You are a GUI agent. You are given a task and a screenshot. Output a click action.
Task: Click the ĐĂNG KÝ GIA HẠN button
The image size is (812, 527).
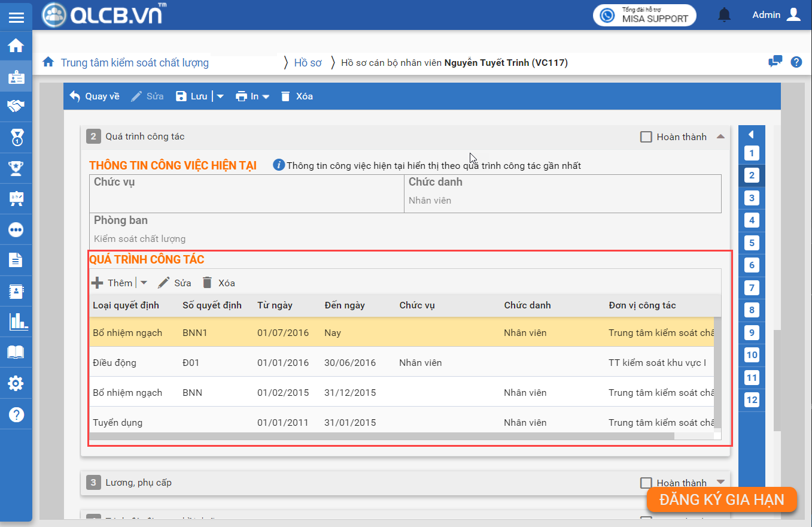coord(722,499)
